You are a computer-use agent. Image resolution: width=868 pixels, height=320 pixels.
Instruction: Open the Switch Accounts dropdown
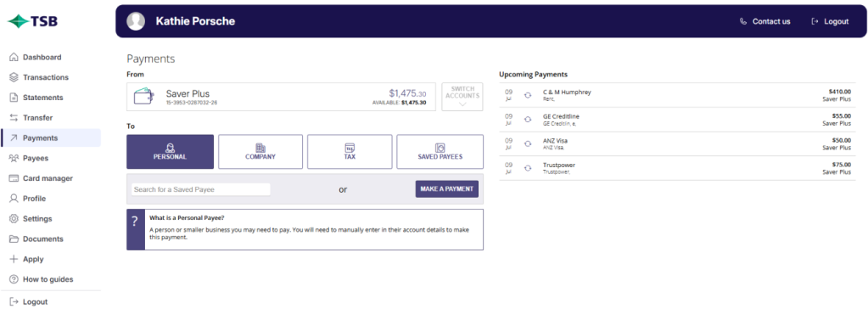coord(462,97)
